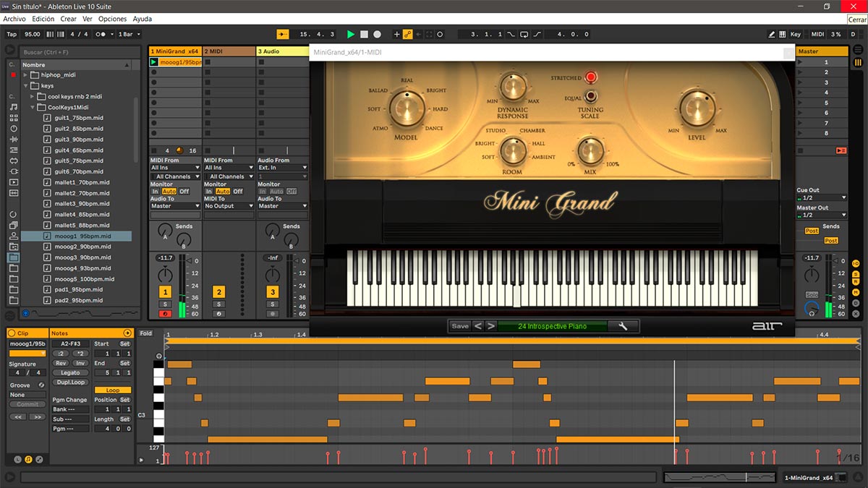This screenshot has width=868, height=488.
Task: Click the Inv button to invert notes
Action: (x=80, y=363)
